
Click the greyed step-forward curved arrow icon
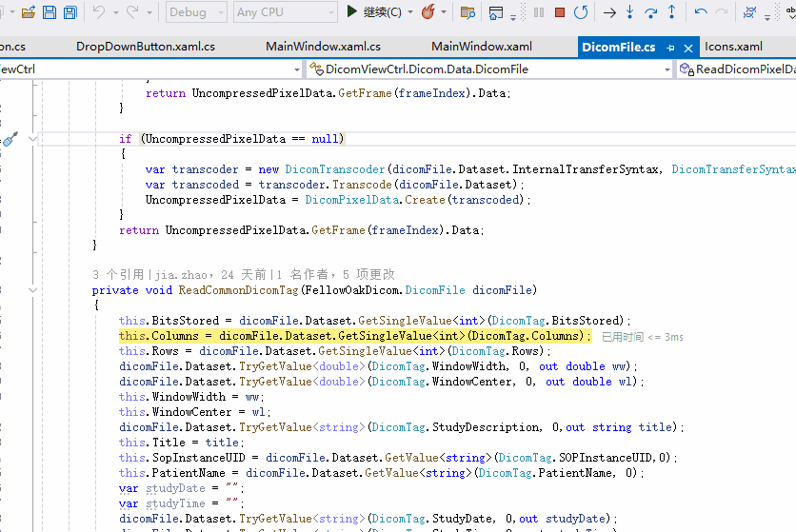[722, 11]
